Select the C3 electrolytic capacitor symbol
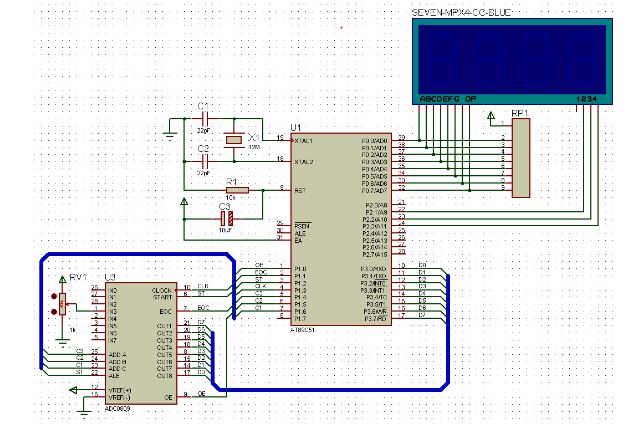 pyautogui.click(x=227, y=218)
